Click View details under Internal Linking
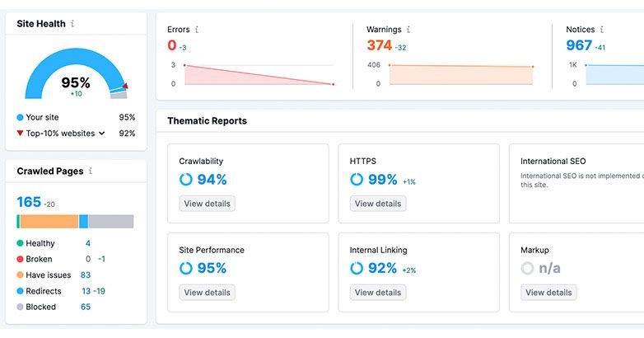 click(x=378, y=293)
